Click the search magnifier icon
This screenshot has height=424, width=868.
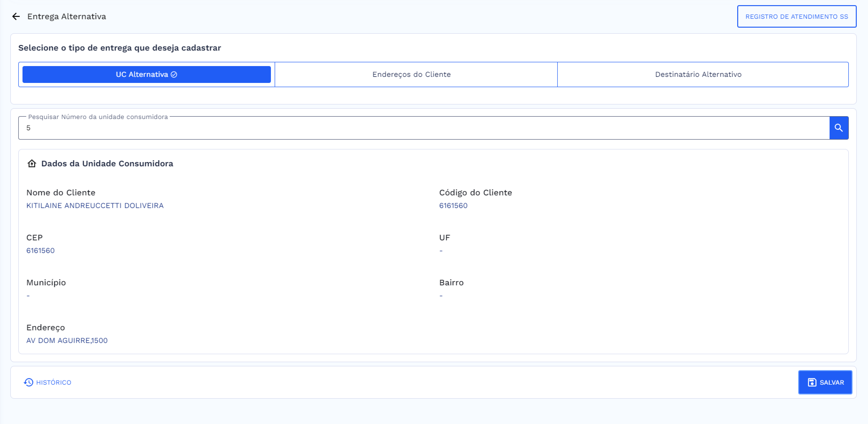[x=839, y=128]
